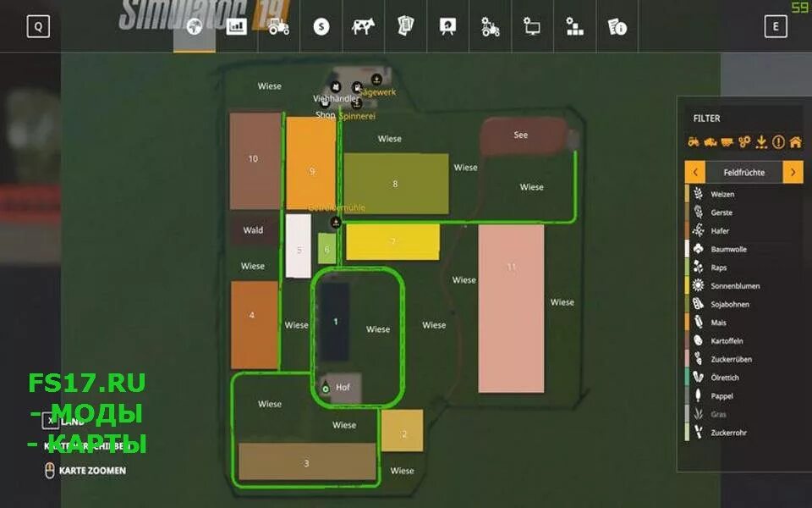
Task: Select pink field 11 on the map
Action: (511, 308)
